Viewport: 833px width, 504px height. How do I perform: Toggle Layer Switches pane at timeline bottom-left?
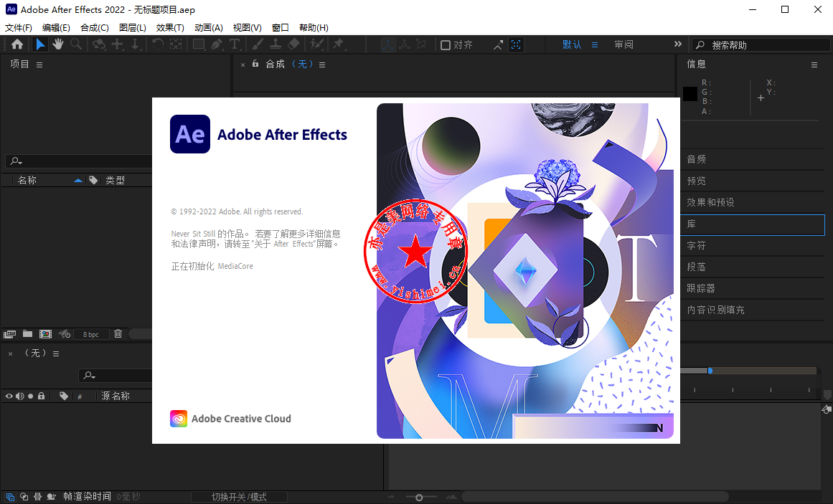point(10,497)
